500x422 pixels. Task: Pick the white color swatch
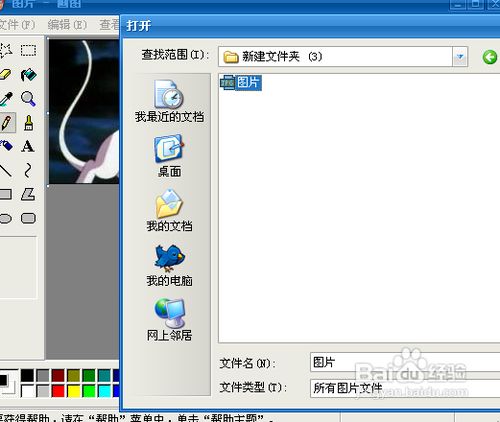[27, 391]
